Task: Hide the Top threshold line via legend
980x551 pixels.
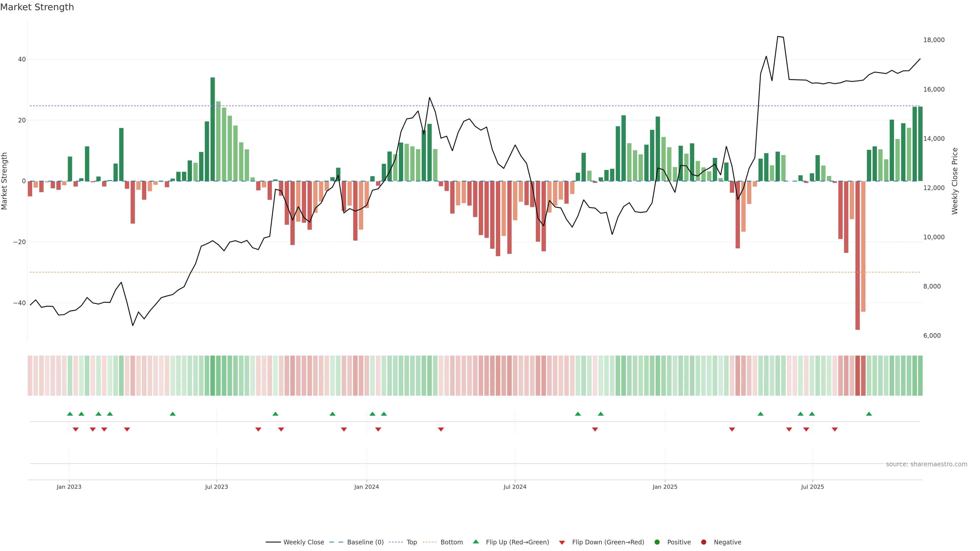Action: (411, 542)
